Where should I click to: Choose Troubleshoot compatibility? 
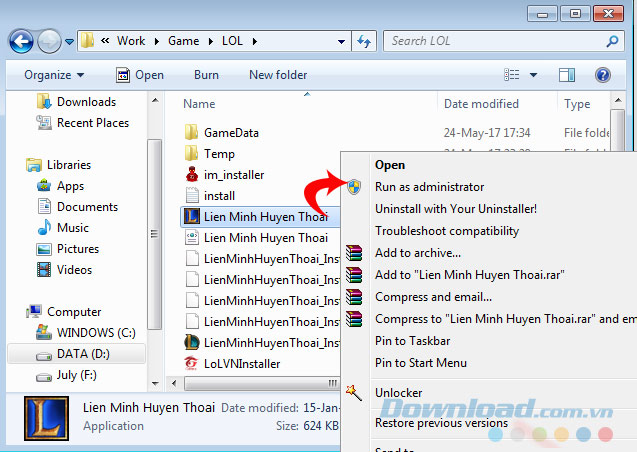point(447,231)
